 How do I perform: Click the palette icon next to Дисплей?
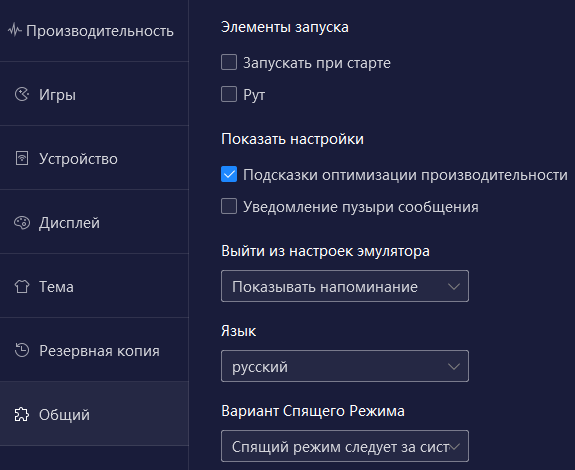(x=22, y=223)
